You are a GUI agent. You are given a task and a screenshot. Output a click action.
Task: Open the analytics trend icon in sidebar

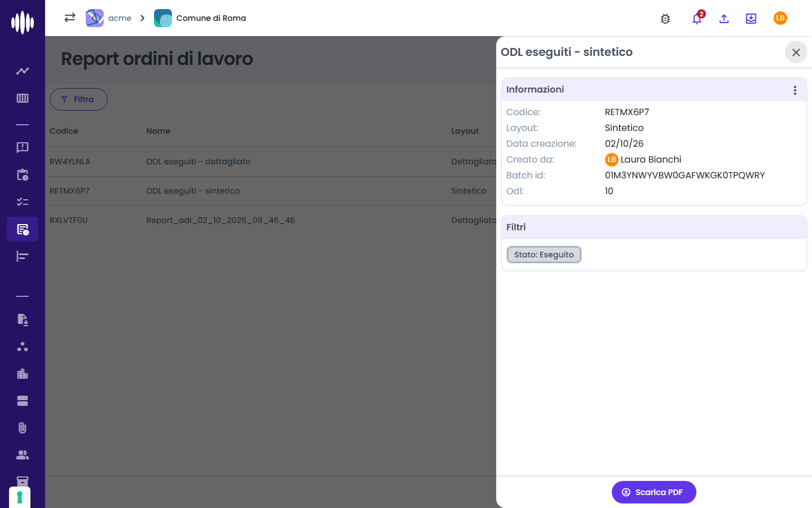tap(23, 71)
